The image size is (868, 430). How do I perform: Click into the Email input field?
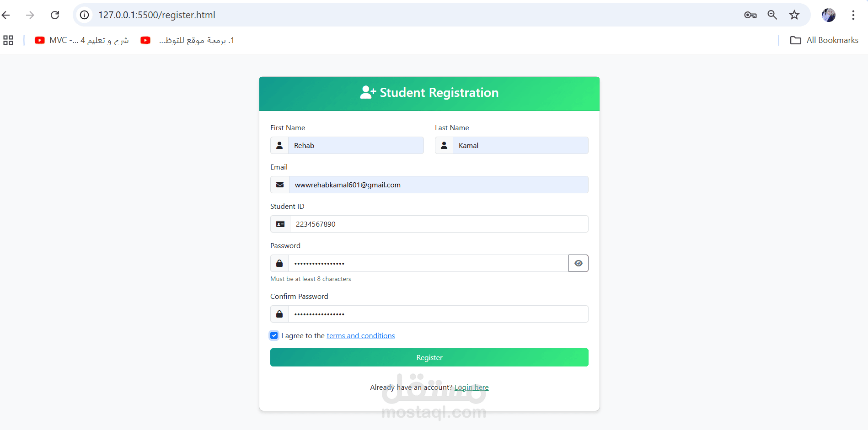pos(439,185)
